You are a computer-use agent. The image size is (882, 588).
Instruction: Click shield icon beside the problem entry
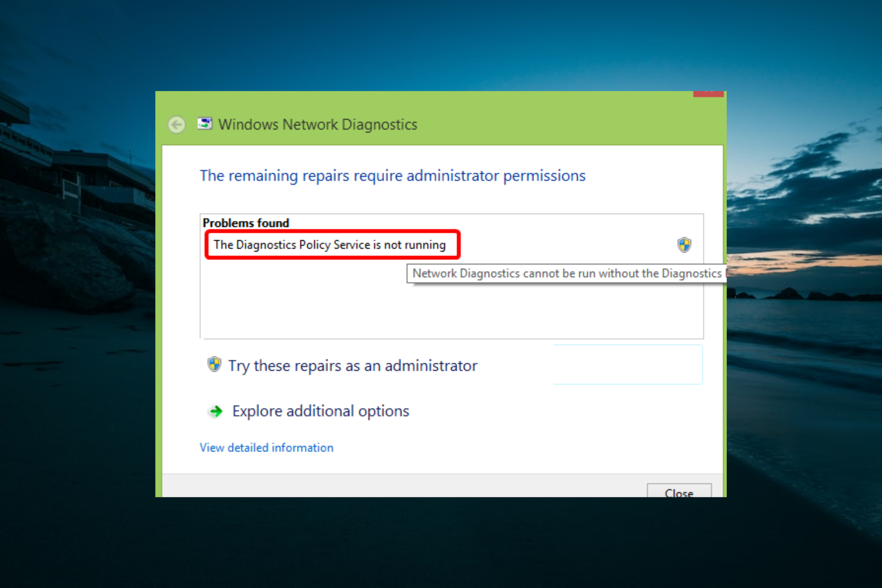[684, 245]
